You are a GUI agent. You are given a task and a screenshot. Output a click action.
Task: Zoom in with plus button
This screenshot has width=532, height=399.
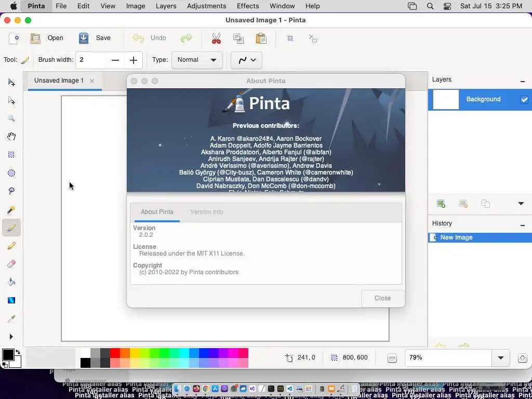pos(523,358)
